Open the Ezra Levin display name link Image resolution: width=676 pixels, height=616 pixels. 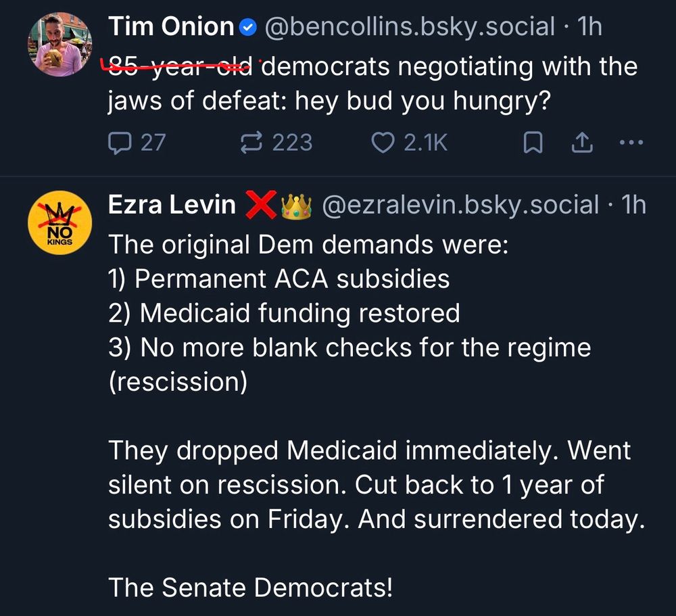coord(172,205)
